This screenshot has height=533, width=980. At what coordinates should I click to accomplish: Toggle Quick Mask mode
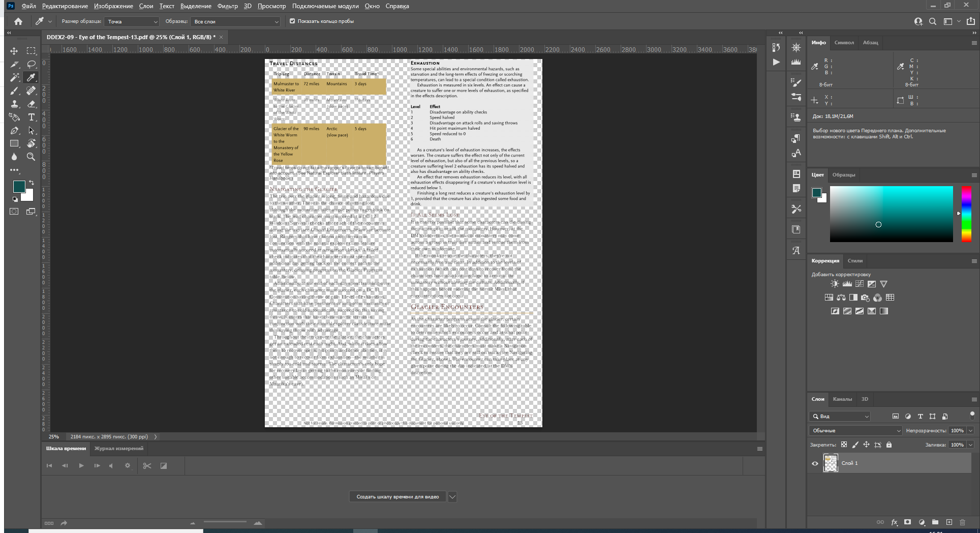pos(14,212)
